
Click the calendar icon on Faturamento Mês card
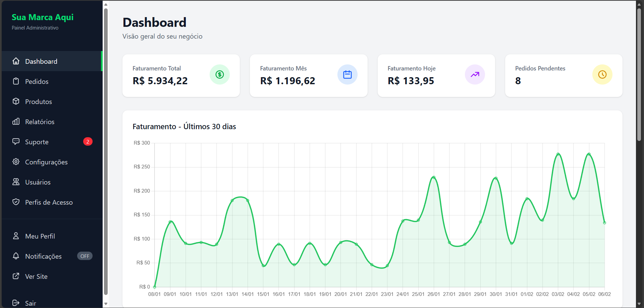pos(347,74)
